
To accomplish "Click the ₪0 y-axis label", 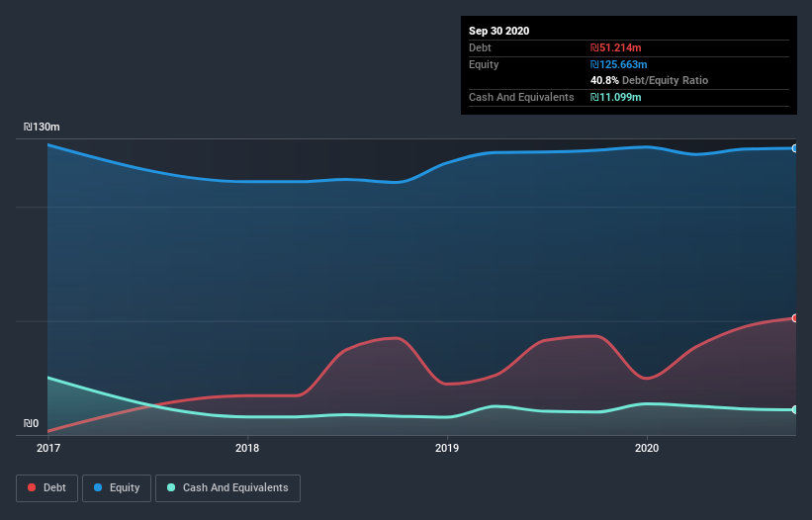I will pos(31,423).
